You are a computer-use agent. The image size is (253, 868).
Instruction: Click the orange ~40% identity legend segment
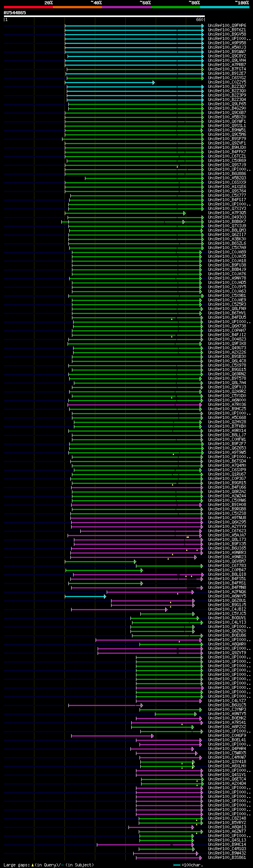point(77,7)
